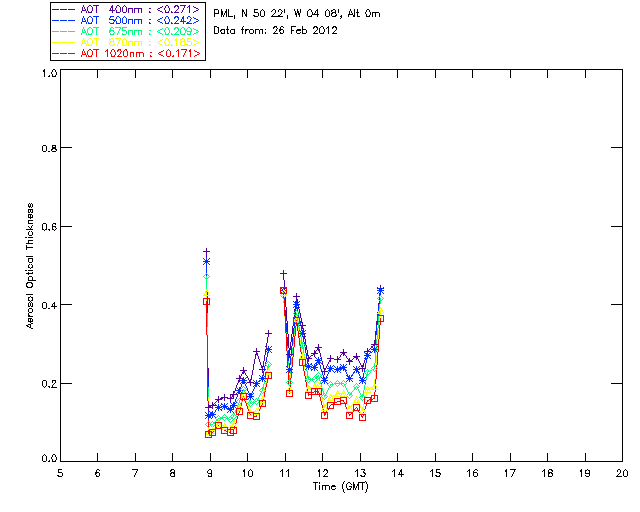Click the blue asterisk marker near 0.51 at 9h
The width and height of the screenshot is (640, 512).
(x=207, y=262)
